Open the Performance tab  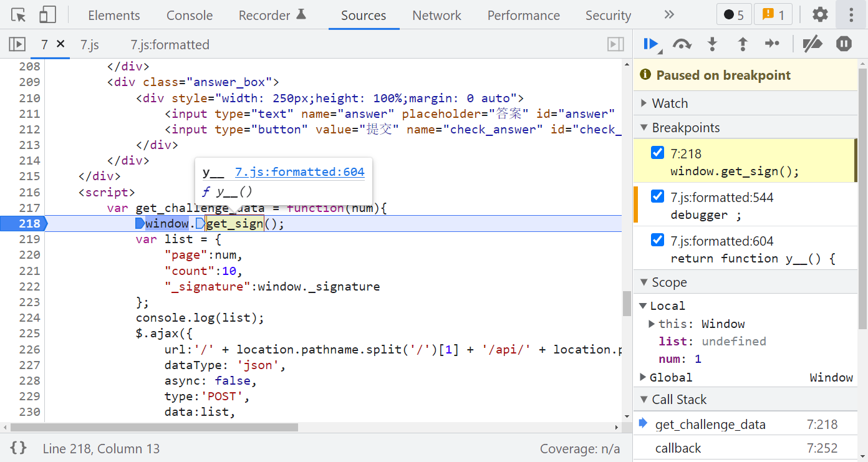(x=524, y=16)
